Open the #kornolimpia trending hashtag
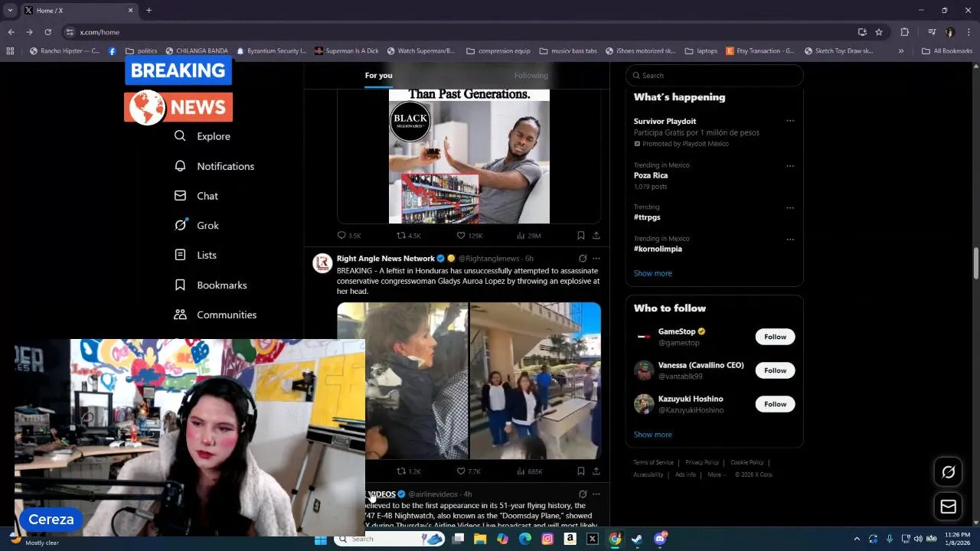Screen dimensions: 980x551 658,249
